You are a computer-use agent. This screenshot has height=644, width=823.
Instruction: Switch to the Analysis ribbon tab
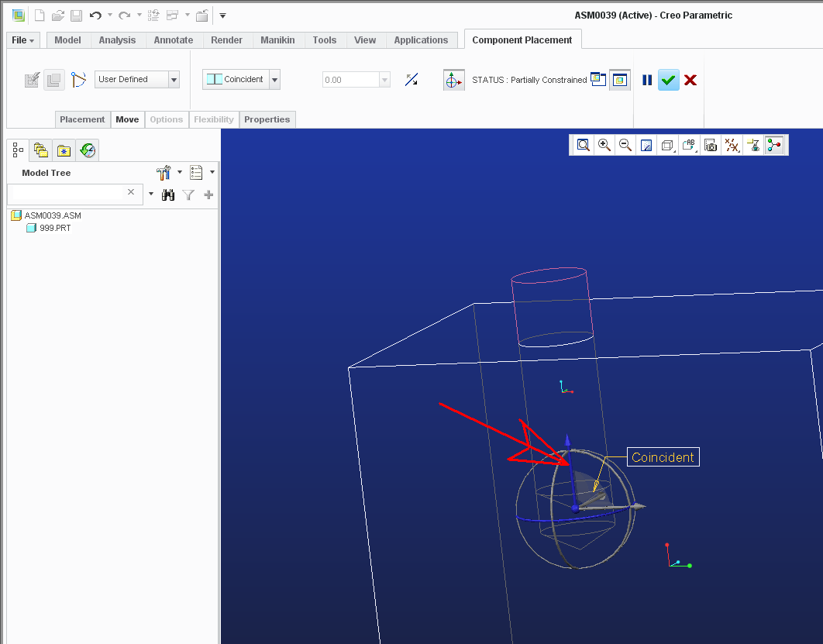pyautogui.click(x=117, y=40)
